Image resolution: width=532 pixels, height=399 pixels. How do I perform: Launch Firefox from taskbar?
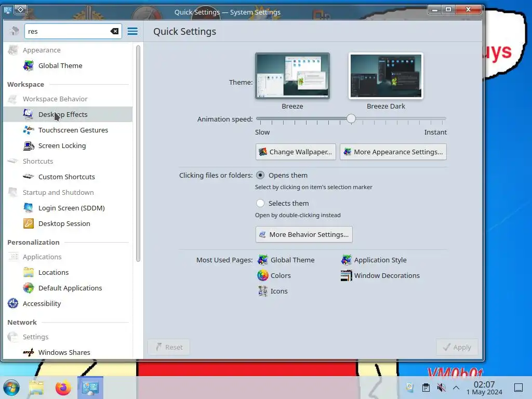63,388
